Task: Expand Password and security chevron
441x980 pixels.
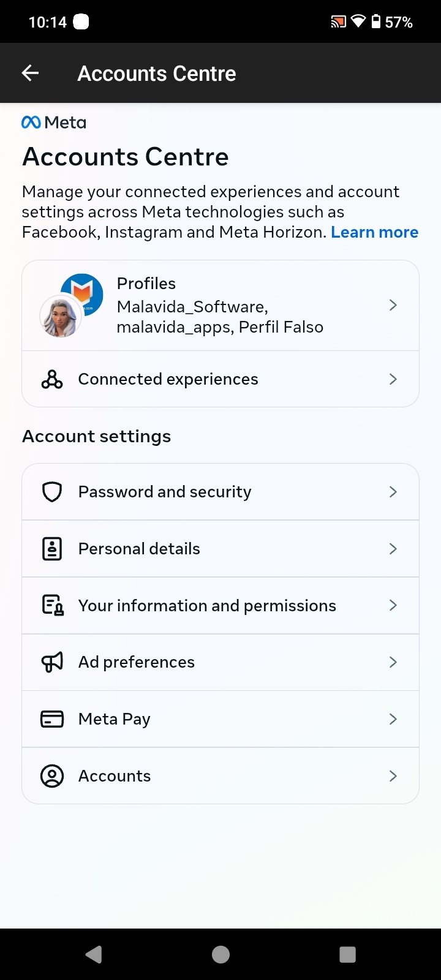Action: tap(393, 492)
